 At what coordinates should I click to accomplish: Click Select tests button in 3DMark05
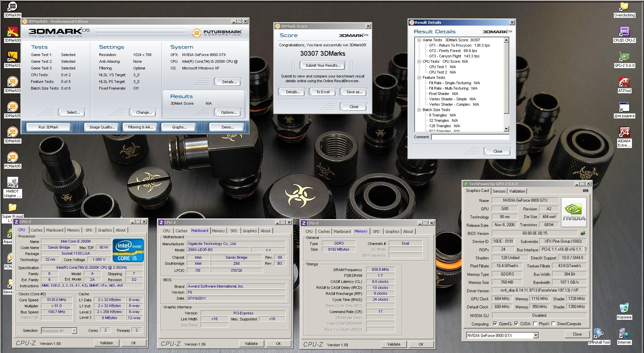(73, 112)
